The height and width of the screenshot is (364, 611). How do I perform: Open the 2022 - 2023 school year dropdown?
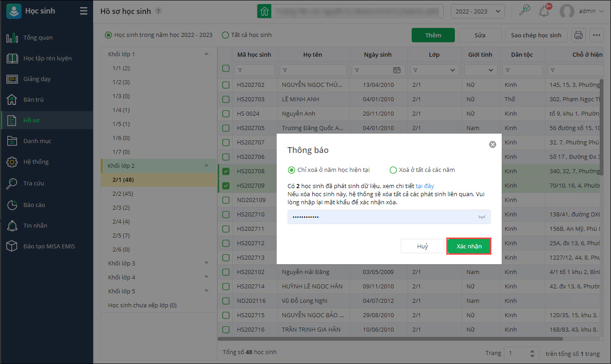pos(477,11)
